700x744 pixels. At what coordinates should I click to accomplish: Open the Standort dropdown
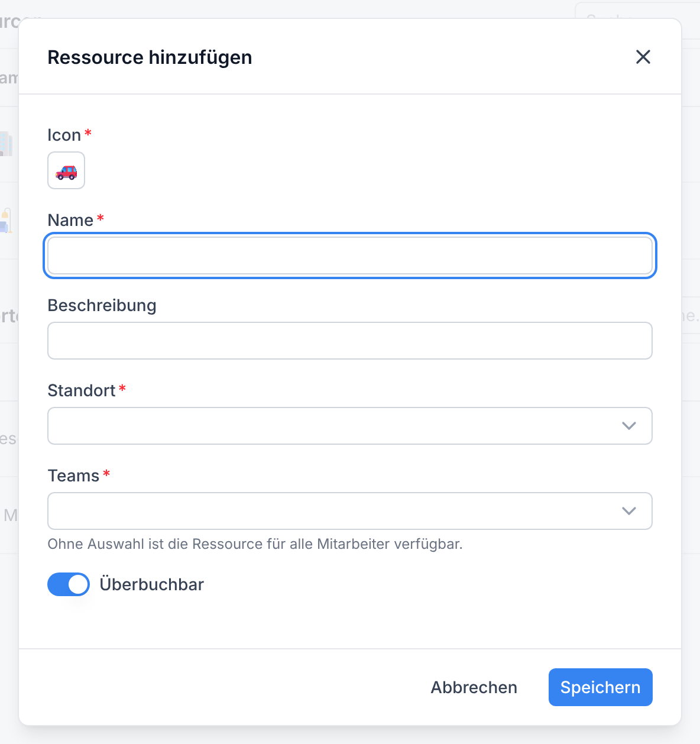pyautogui.click(x=350, y=426)
